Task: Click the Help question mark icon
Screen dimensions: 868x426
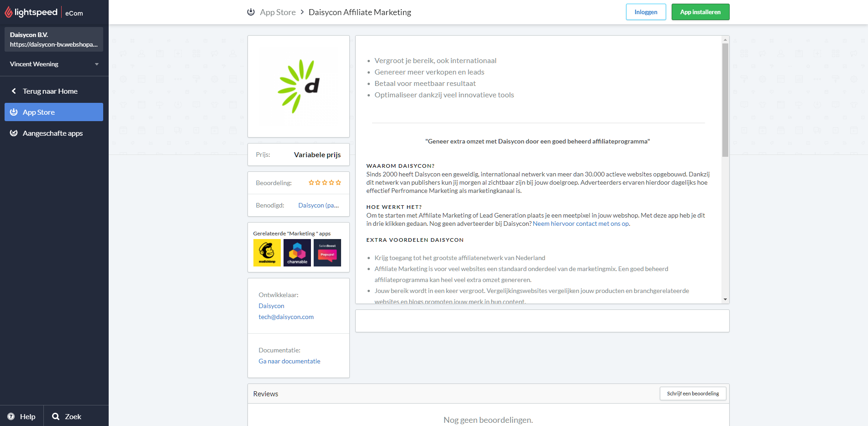Action: (11, 416)
